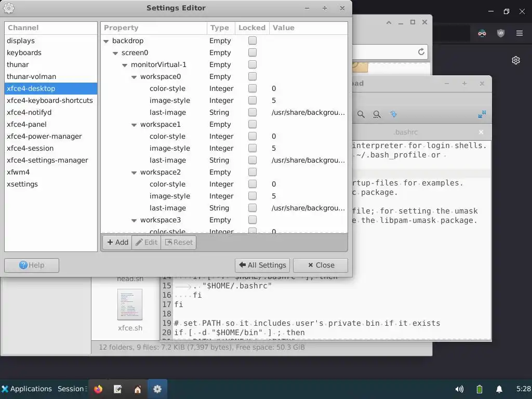Close the .bashrc tab with its X
This screenshot has width=532, height=399.
click(481, 132)
